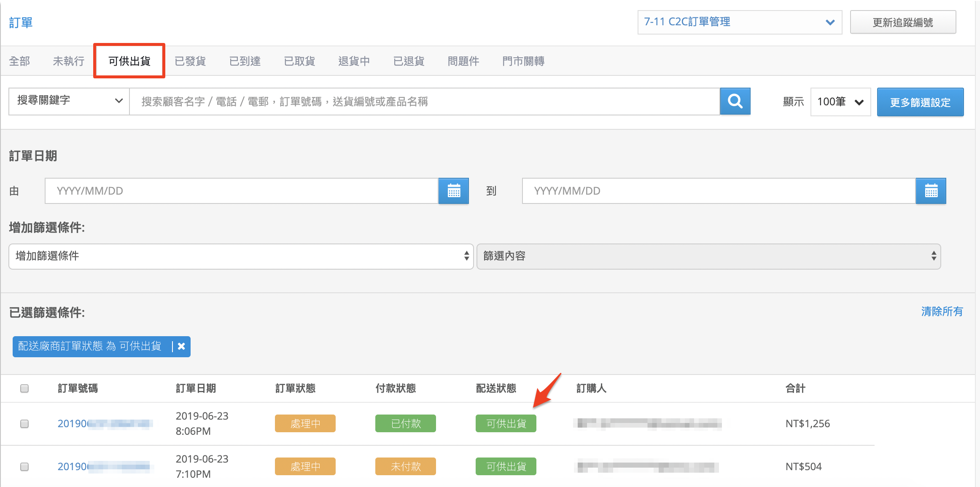Go to the 已發貨 tab

pos(190,61)
